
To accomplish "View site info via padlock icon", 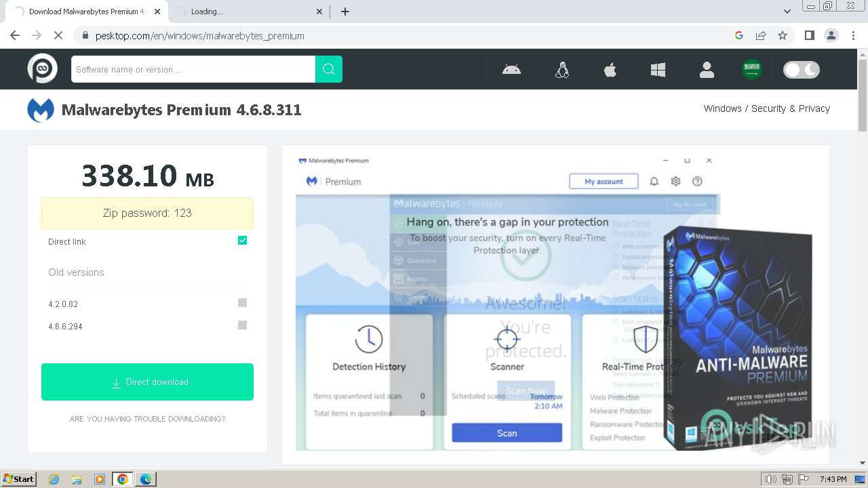I will (85, 35).
